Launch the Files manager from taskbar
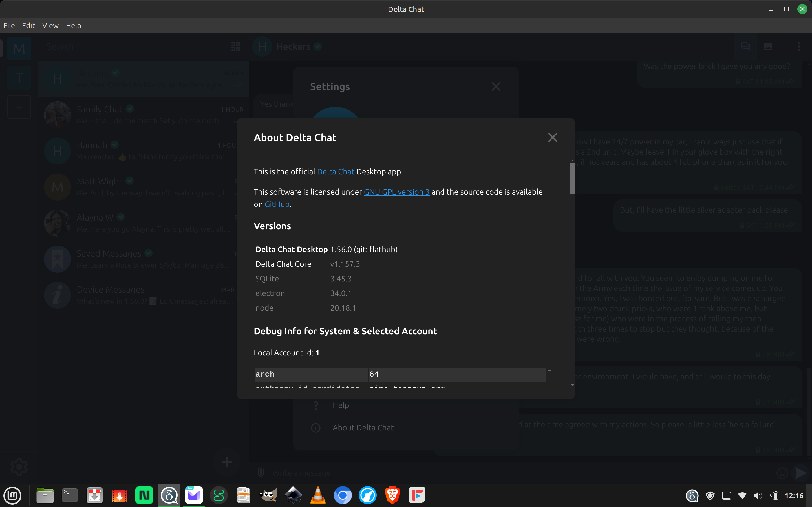This screenshot has height=507, width=812. click(x=45, y=495)
